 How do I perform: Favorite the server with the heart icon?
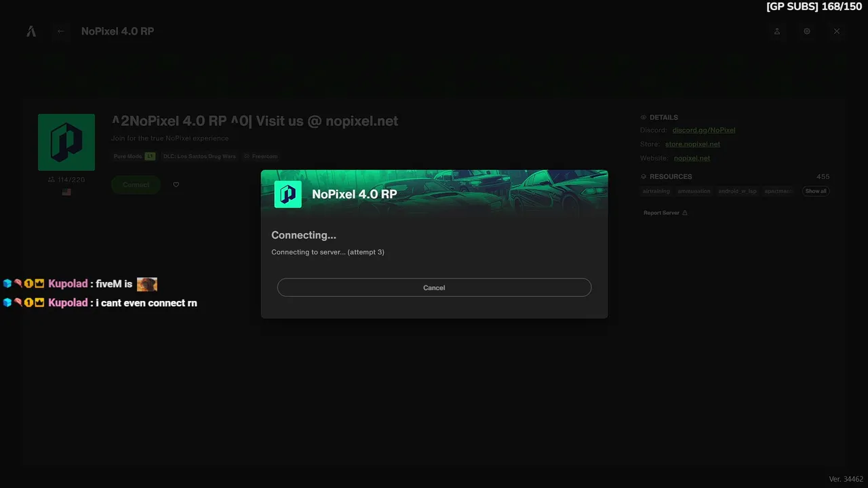point(176,184)
